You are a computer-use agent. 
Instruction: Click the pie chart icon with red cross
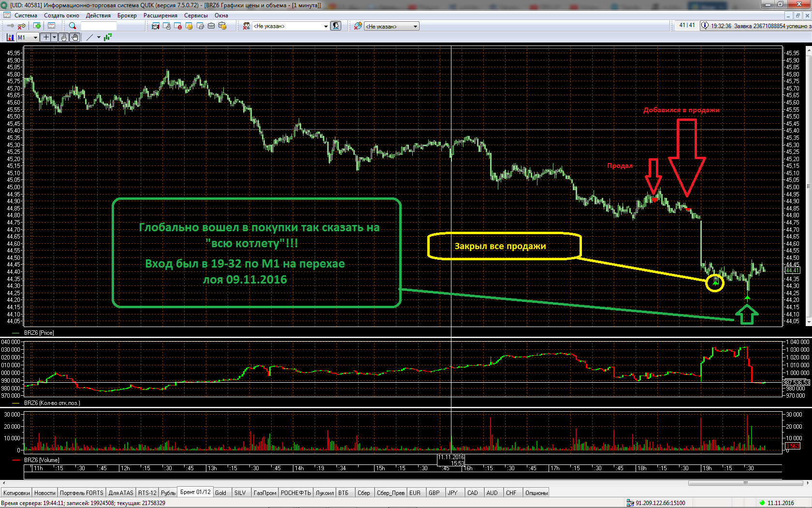(x=358, y=26)
